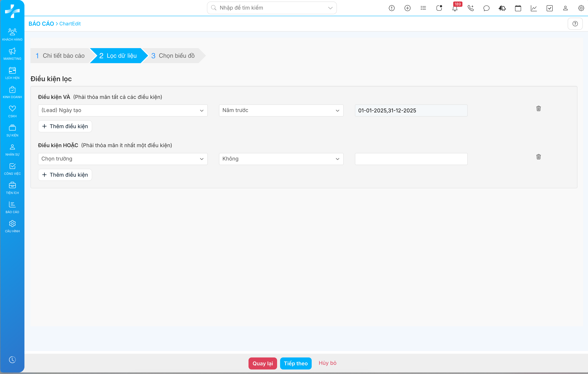588x374 pixels.
Task: Open Marketing module in sidebar
Action: (12, 54)
